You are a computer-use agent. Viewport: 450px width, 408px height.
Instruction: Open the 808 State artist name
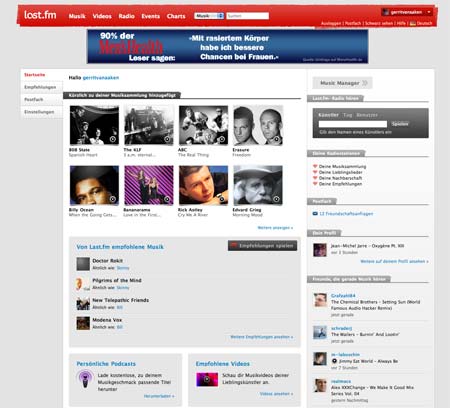(x=79, y=150)
